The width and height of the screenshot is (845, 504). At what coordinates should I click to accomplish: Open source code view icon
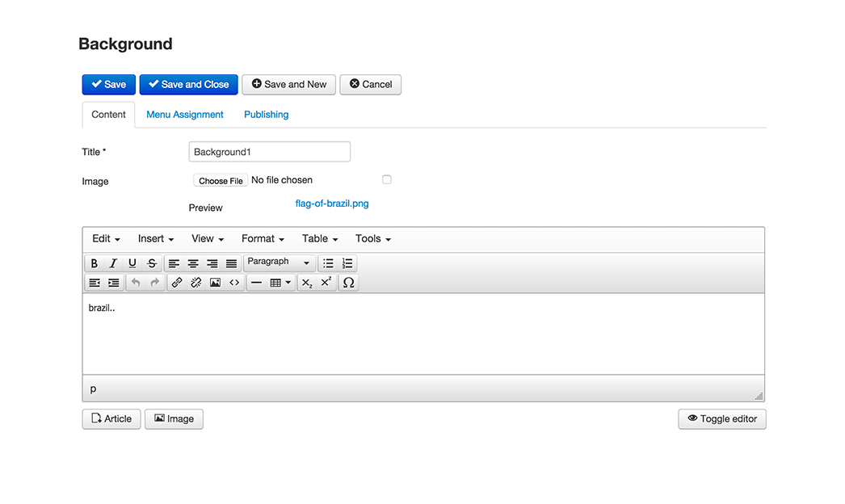click(234, 283)
